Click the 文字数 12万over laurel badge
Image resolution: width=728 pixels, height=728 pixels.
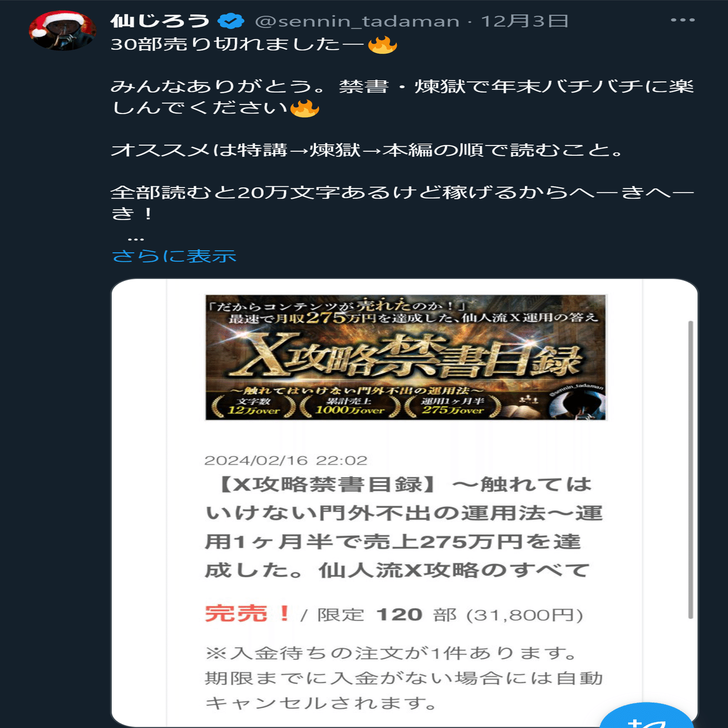tap(253, 406)
